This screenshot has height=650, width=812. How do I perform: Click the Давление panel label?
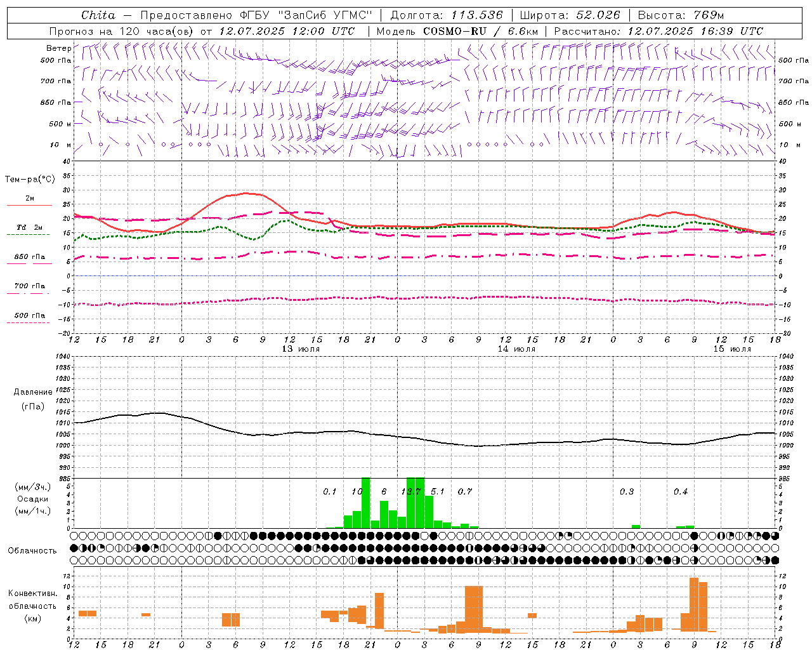pyautogui.click(x=33, y=392)
